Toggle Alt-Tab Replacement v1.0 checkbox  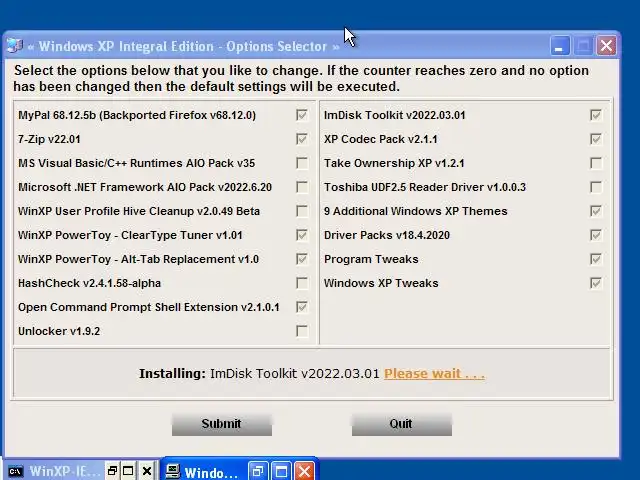302,259
